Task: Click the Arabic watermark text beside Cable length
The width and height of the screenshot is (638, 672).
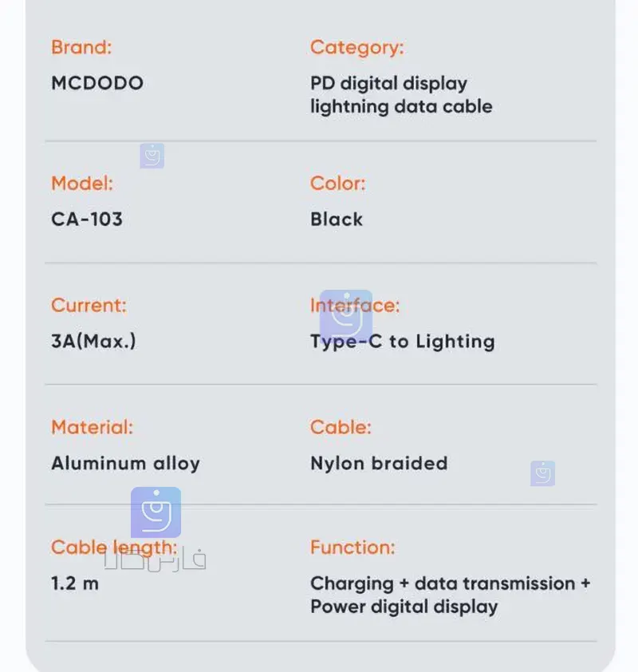Action: click(155, 560)
